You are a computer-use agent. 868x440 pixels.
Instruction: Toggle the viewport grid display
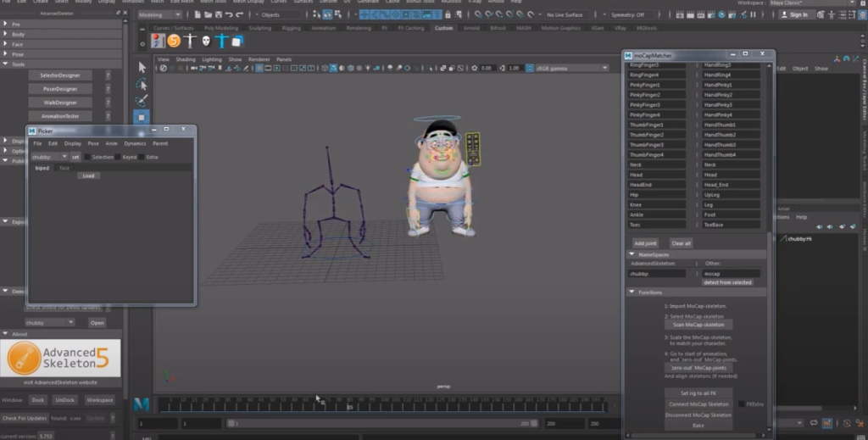point(259,68)
